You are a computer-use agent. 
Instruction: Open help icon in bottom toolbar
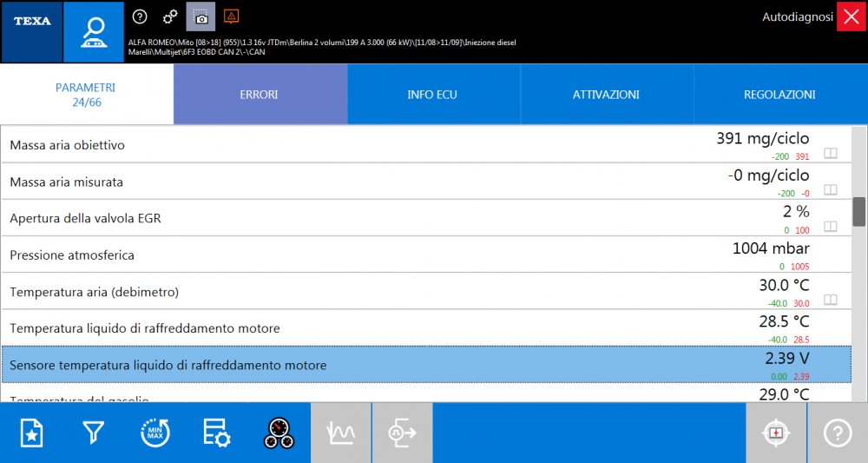[x=838, y=433]
